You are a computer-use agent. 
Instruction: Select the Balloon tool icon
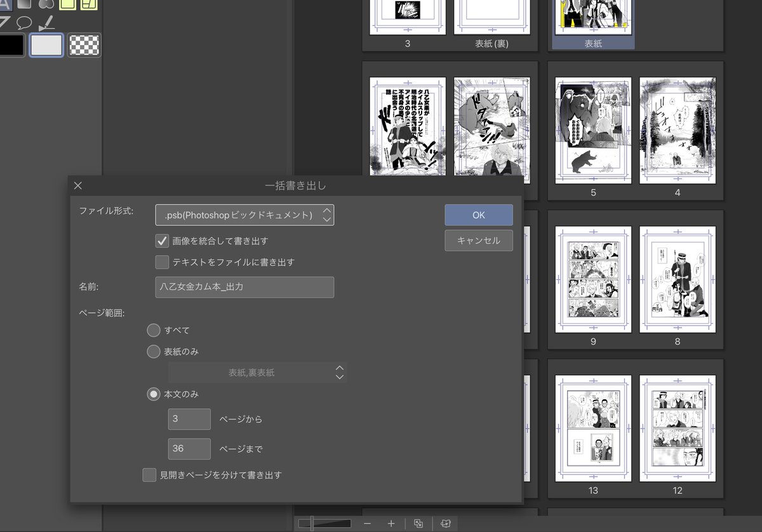24,23
